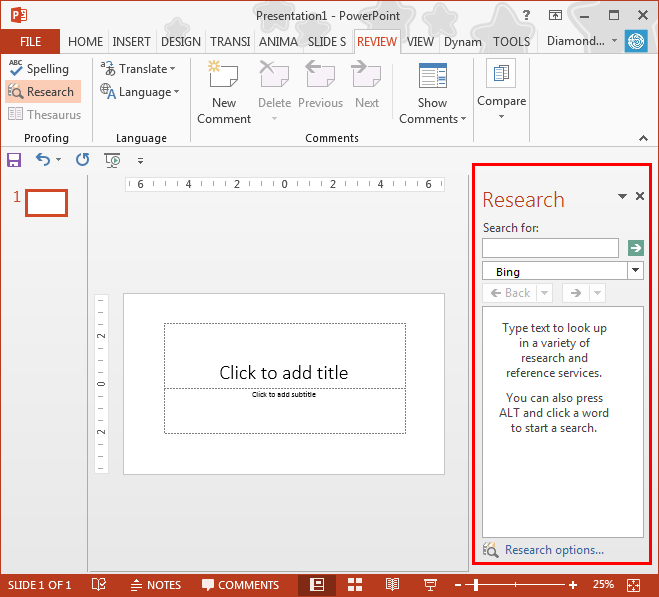This screenshot has height=597, width=659.
Task: Run the Spelling check
Action: click(39, 69)
